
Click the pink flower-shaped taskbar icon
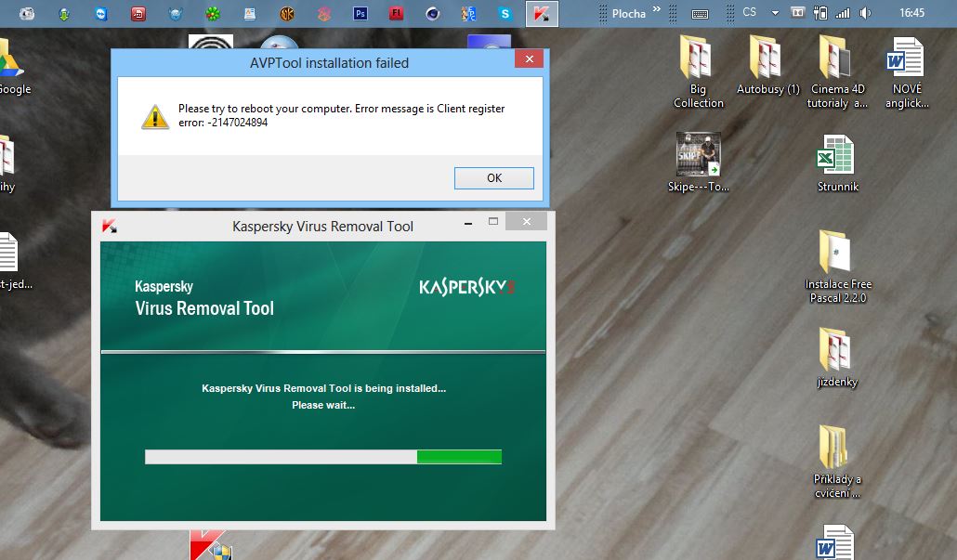pos(324,13)
